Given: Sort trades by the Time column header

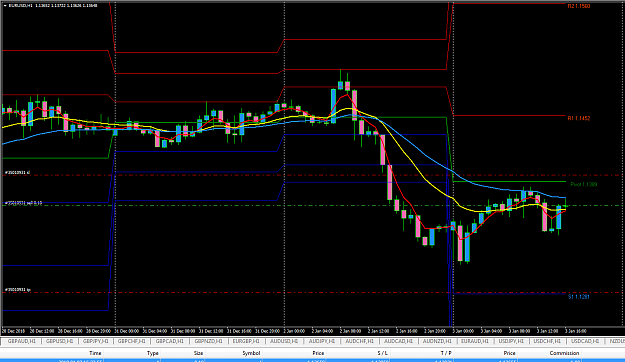Looking at the screenshot, I should tap(95, 353).
